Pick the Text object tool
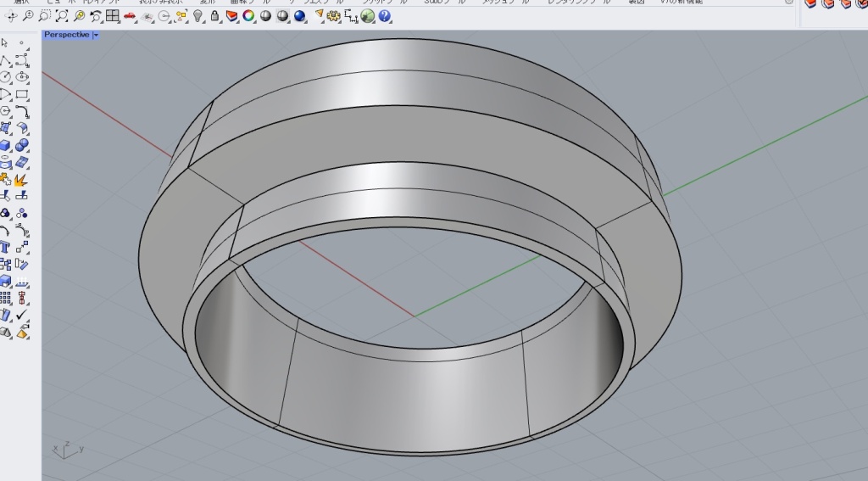This screenshot has height=481, width=868. 6,247
